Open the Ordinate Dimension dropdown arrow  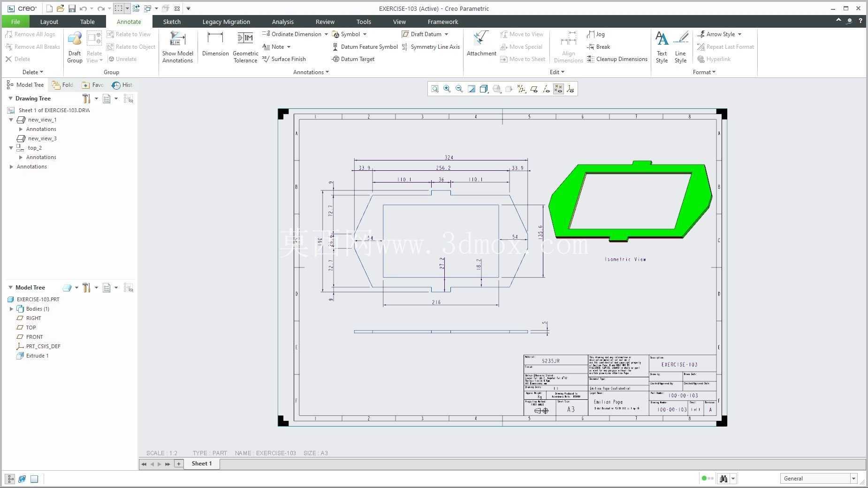pyautogui.click(x=326, y=34)
